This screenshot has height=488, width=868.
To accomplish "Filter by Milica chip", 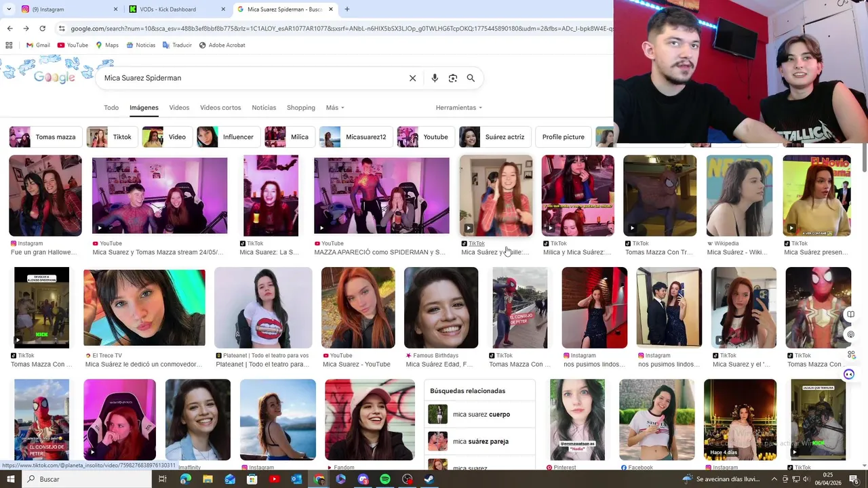I will click(x=290, y=137).
